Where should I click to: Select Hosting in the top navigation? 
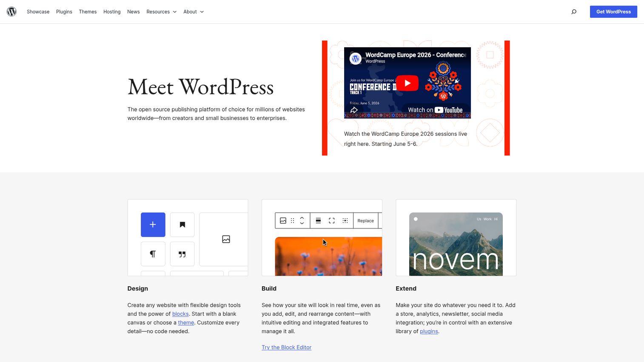coord(112,11)
